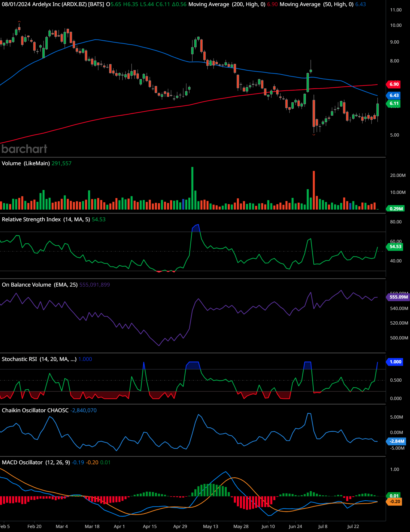Click the Chaikin Oscillator -2.84M tag

(x=396, y=441)
